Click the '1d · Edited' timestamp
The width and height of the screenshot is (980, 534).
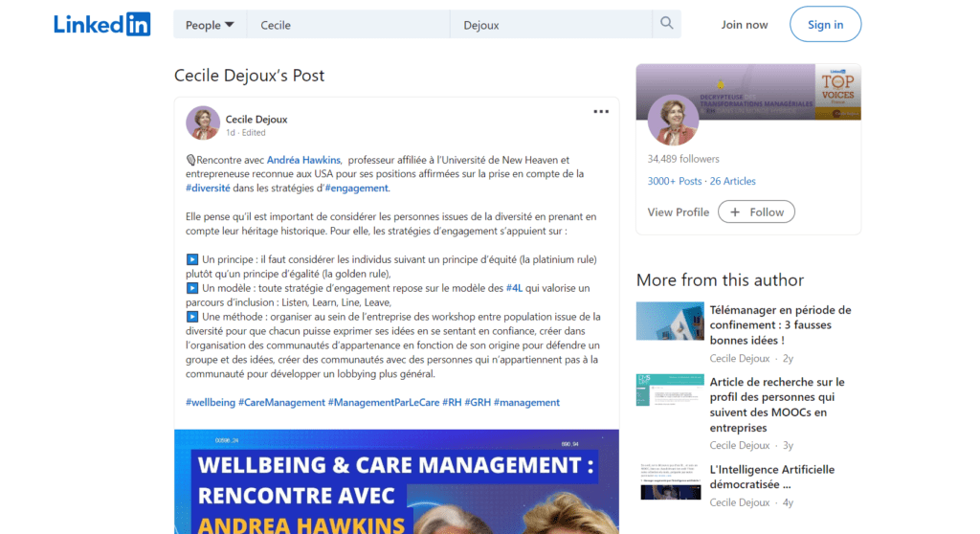tap(246, 133)
